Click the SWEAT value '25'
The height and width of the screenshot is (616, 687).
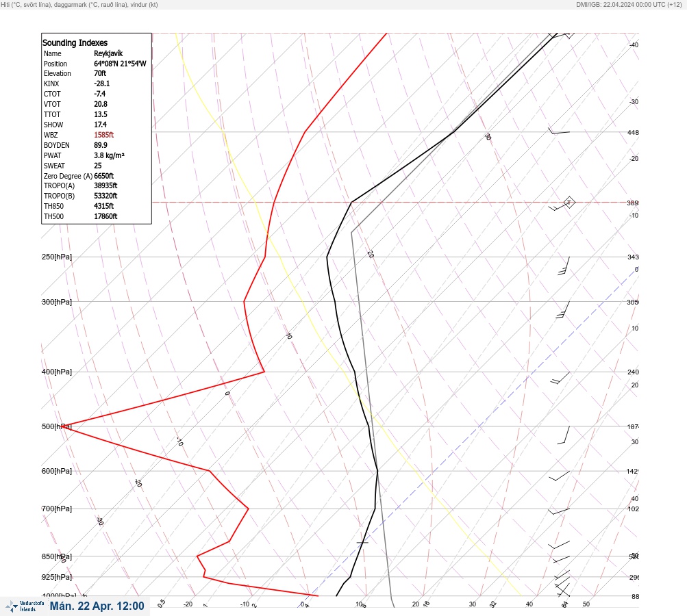(x=98, y=166)
